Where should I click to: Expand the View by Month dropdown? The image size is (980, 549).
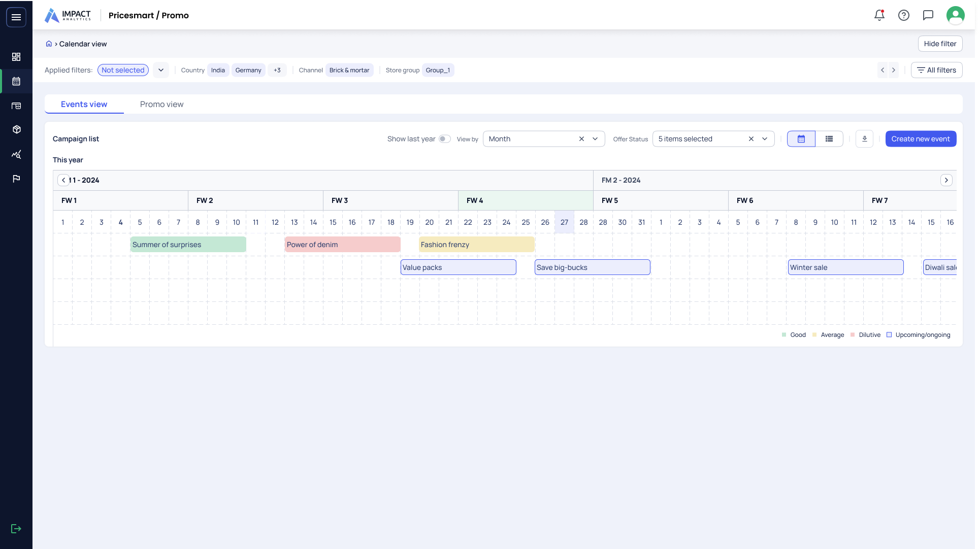[595, 139]
